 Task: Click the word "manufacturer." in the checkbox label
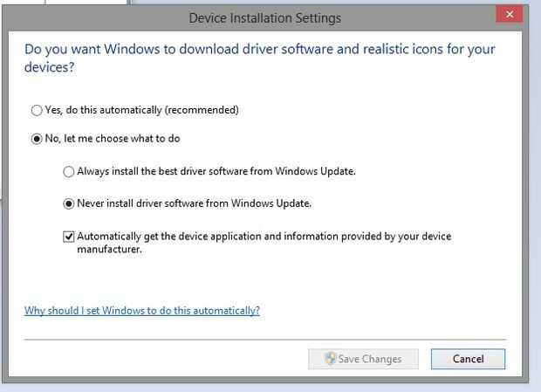click(109, 249)
